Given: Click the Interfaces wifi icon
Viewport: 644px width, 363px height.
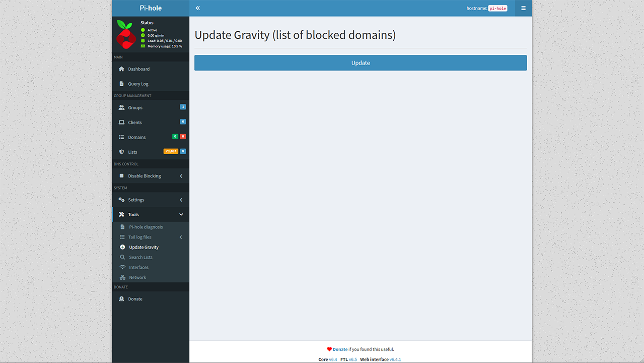Looking at the screenshot, I should [x=122, y=267].
